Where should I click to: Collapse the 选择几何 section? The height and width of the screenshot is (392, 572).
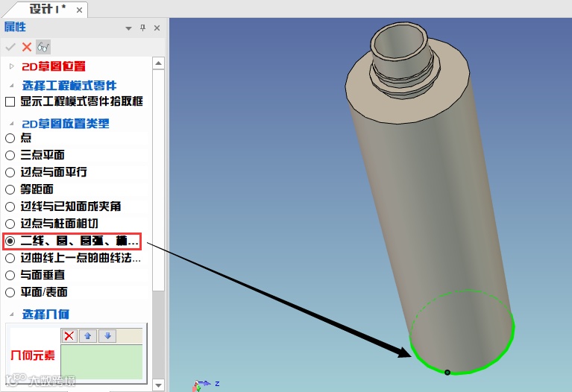click(12, 314)
